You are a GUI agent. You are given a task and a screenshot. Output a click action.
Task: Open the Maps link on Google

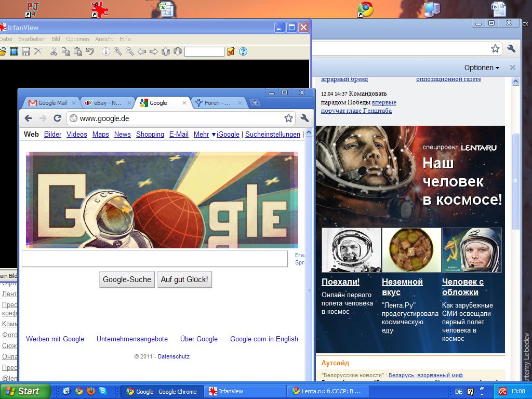coord(100,135)
